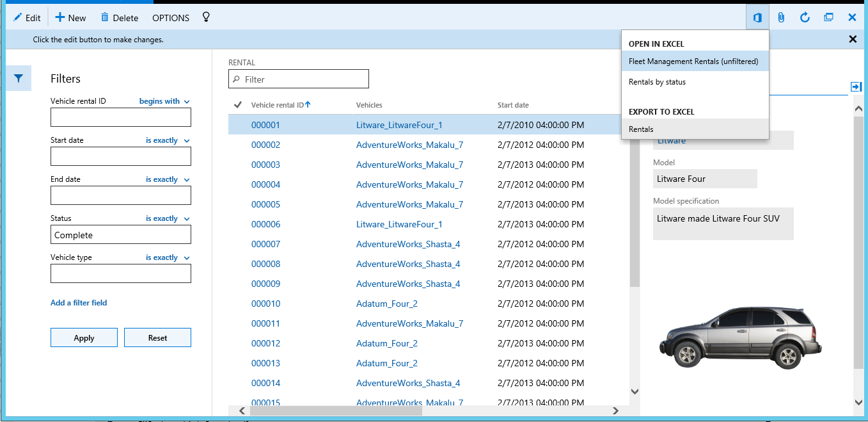Image resolution: width=868 pixels, height=422 pixels.
Task: Click the Litware make link in details
Action: click(672, 140)
